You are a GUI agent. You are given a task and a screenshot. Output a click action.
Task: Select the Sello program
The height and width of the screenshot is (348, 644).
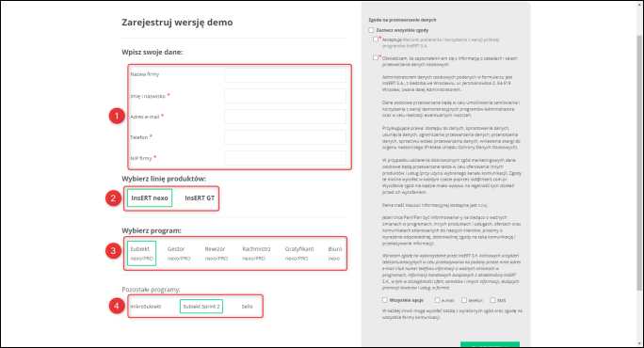[247, 307]
